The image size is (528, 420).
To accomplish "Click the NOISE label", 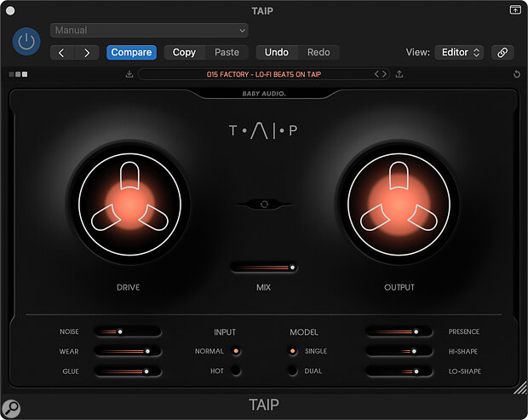I will point(69,331).
